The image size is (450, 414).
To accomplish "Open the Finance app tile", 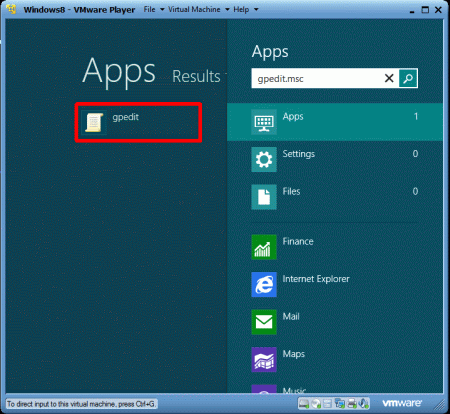I will 264,247.
